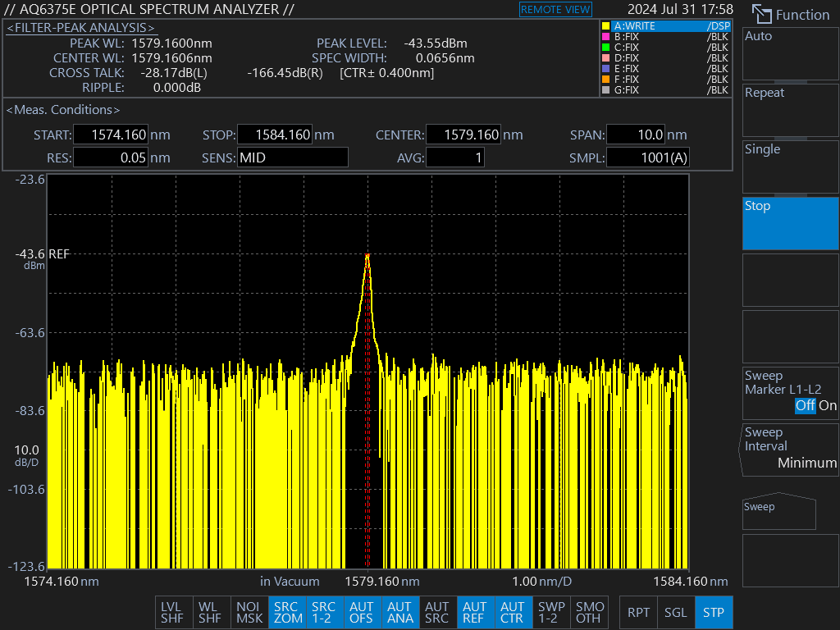Click the SRC ZOM button in bottom toolbar
This screenshot has width=840, height=630.
point(287,612)
